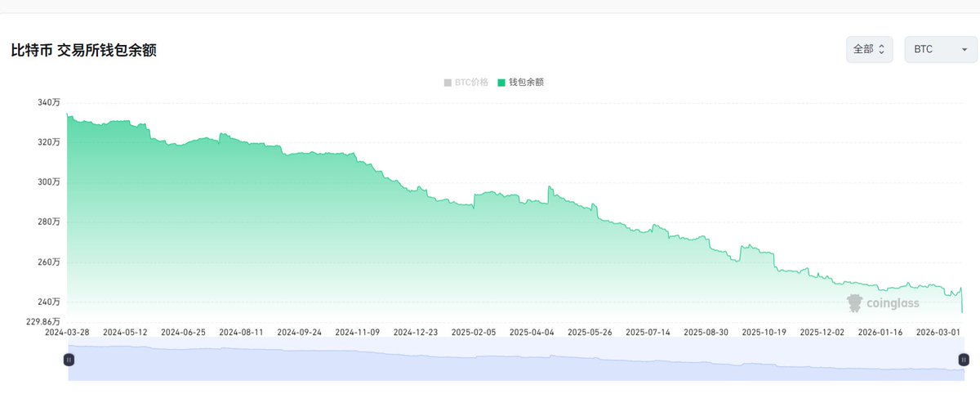Toggle the BTC价格 legend series
Screen dimensions: 980x403
pos(465,83)
